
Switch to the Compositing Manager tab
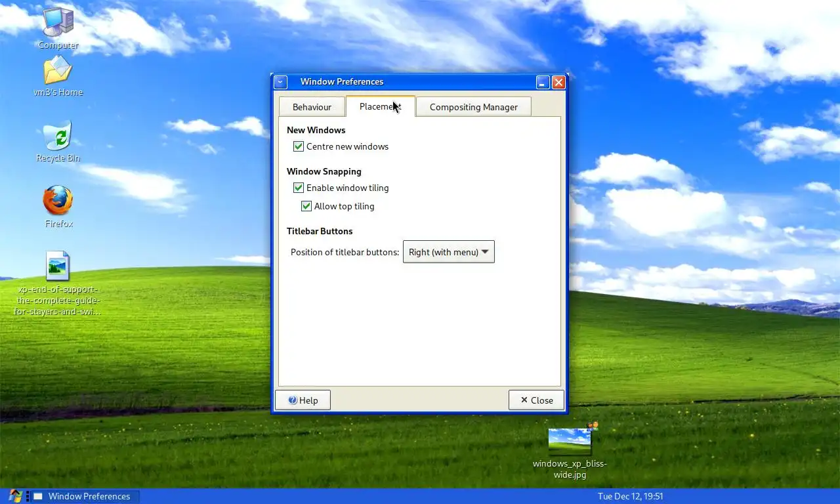474,107
